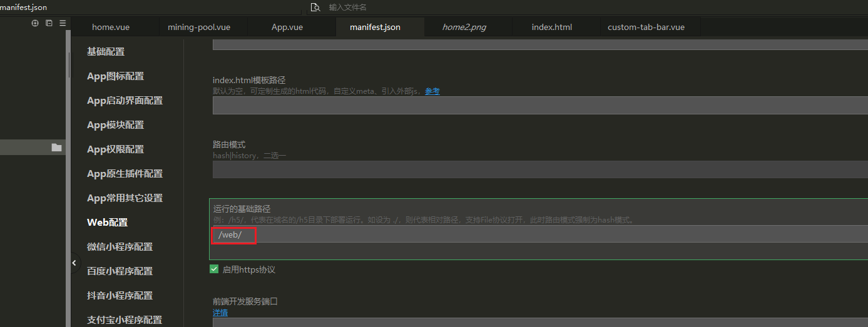Click the 路由模式 input field
Image resolution: width=868 pixels, height=327 pixels.
click(x=538, y=169)
